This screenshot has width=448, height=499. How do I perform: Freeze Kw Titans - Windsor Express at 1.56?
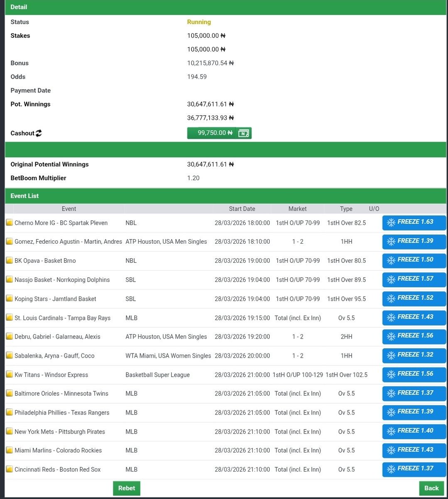coord(414,375)
